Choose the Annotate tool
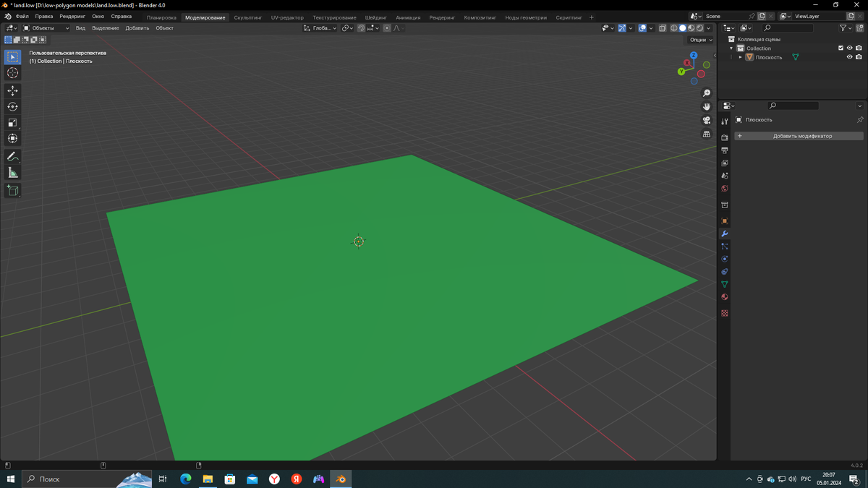The image size is (868, 488). click(12, 156)
